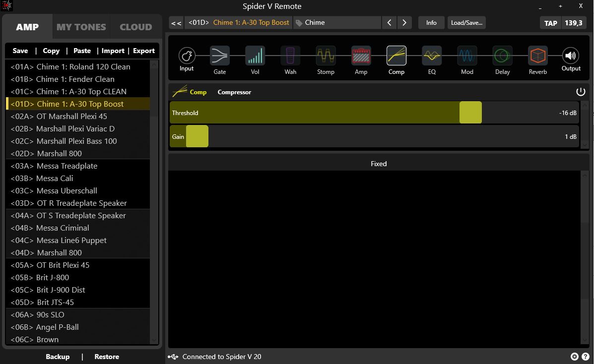Image resolution: width=594 pixels, height=364 pixels.
Task: Select the Comp block in signal chain
Action: coord(396,56)
